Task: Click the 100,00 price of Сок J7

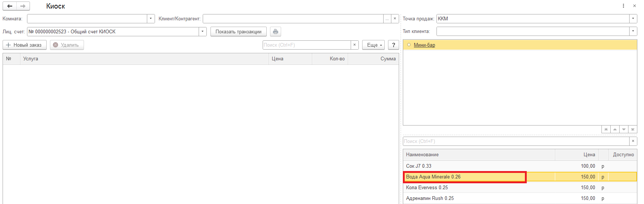Action: click(588, 166)
